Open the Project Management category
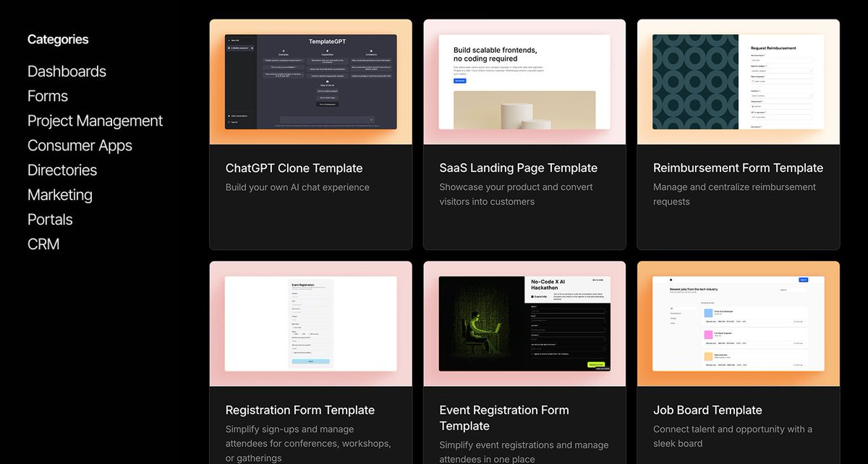 point(95,121)
